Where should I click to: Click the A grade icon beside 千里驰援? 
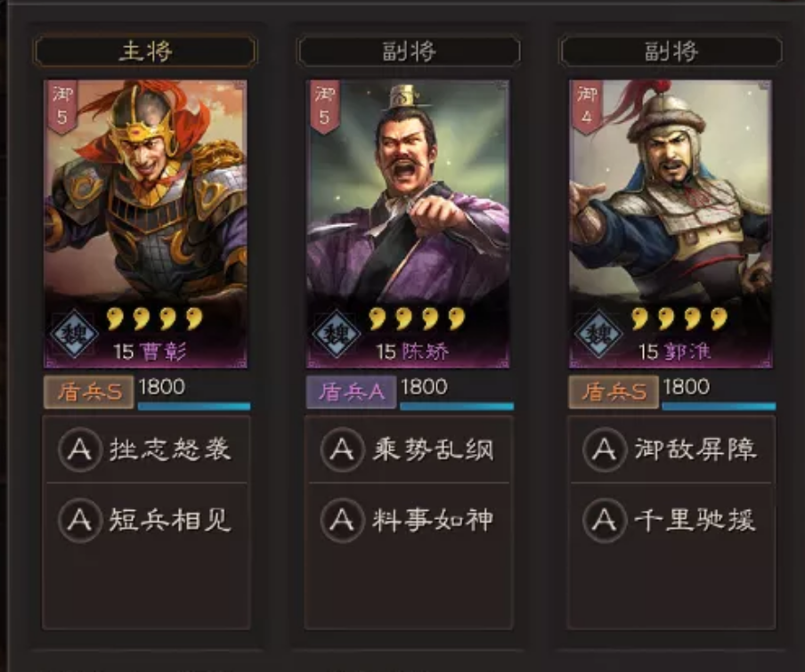point(605,520)
